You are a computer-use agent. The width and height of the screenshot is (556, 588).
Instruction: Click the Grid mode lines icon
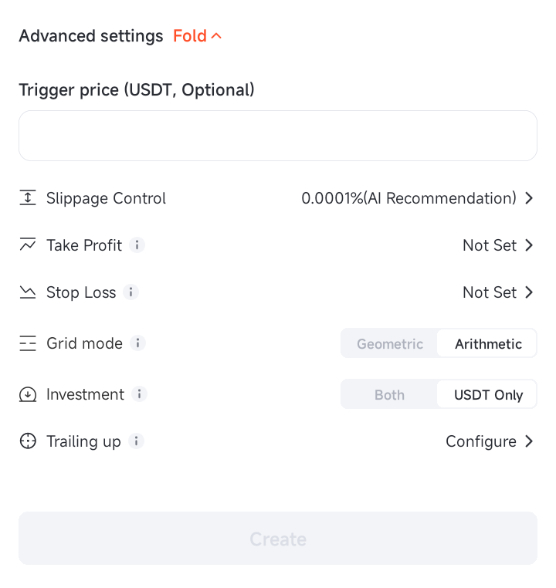(27, 343)
